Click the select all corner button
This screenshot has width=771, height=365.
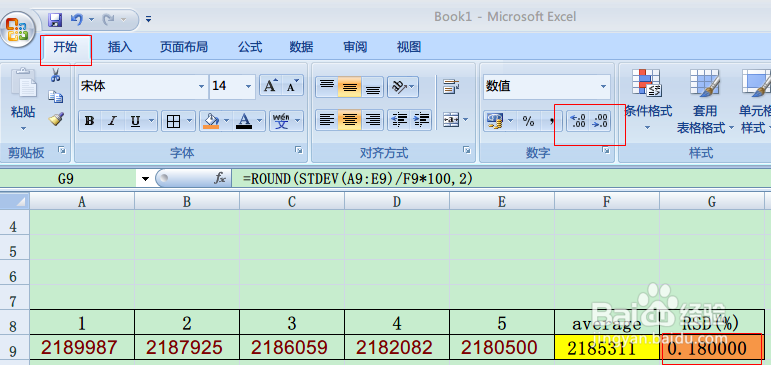click(x=14, y=201)
